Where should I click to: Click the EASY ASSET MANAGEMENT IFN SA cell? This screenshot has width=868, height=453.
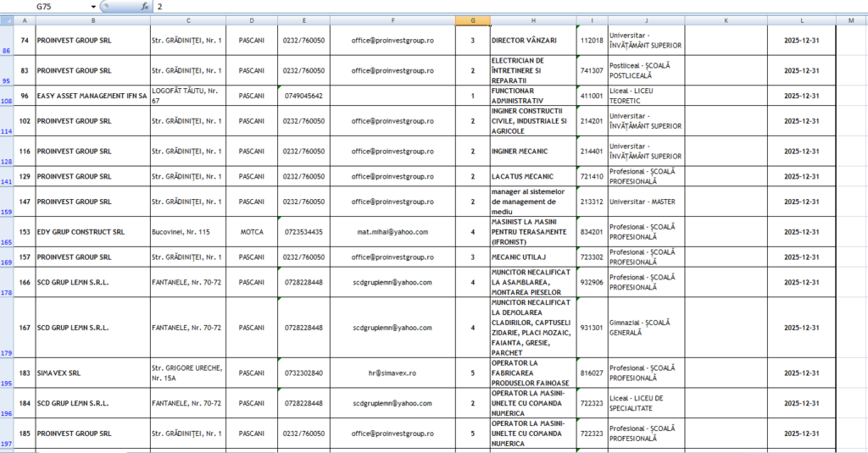tap(92, 96)
